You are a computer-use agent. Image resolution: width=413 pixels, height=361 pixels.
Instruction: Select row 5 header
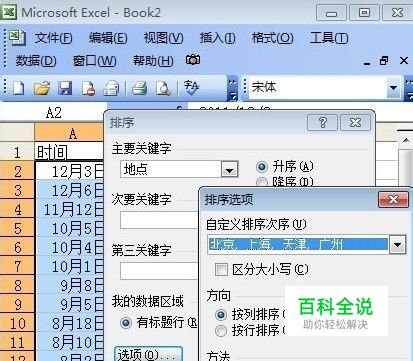(x=17, y=228)
